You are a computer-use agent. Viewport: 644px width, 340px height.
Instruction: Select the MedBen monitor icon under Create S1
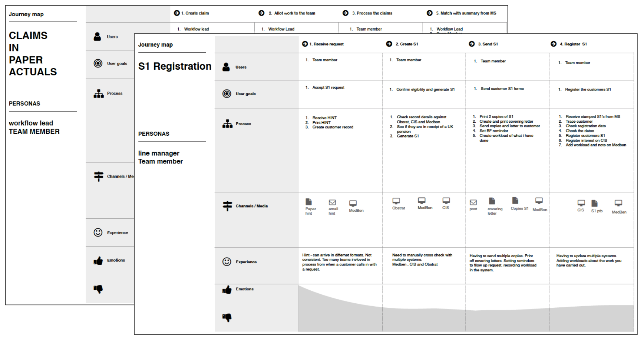422,201
